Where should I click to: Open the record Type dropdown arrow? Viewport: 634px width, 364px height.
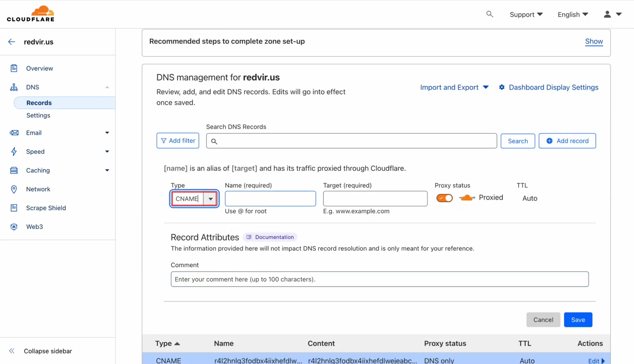[211, 199]
